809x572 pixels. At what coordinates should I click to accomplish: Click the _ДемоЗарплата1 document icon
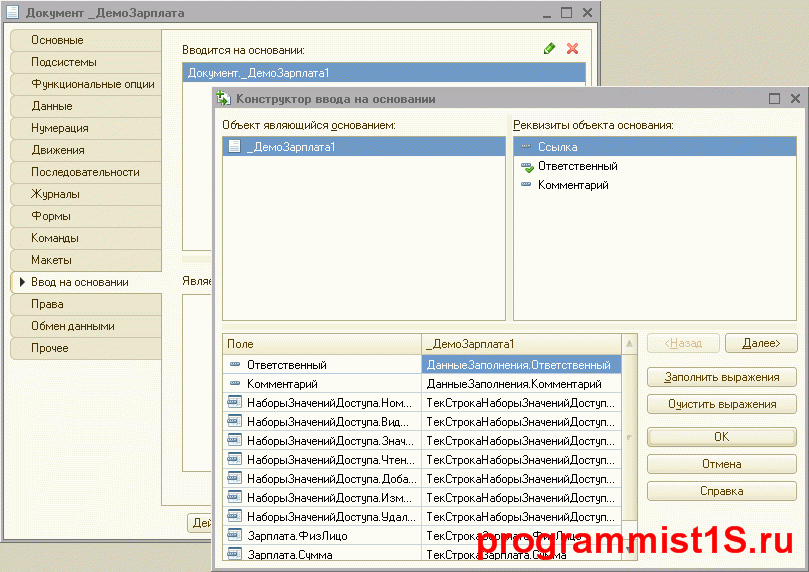point(235,147)
